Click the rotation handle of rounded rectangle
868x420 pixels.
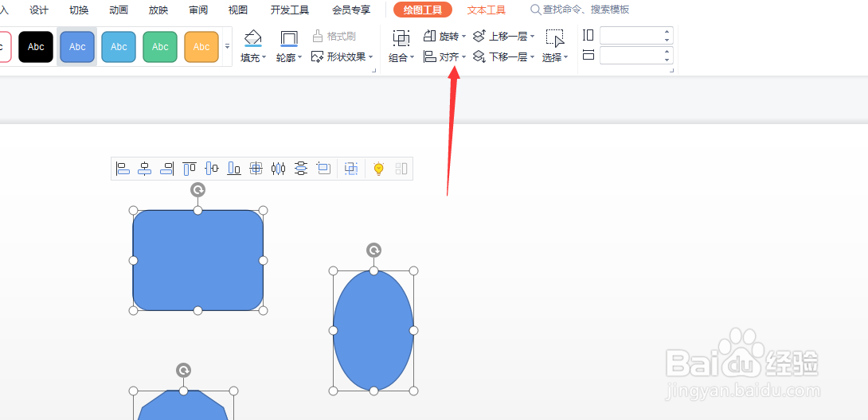click(197, 189)
